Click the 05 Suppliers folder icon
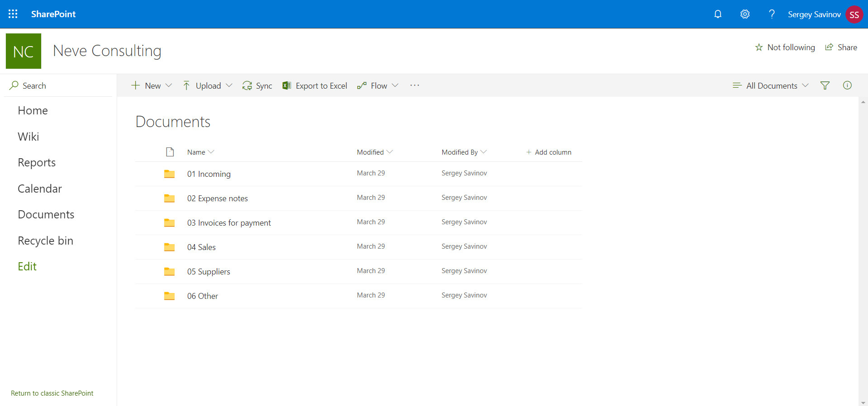The image size is (868, 406). click(170, 271)
